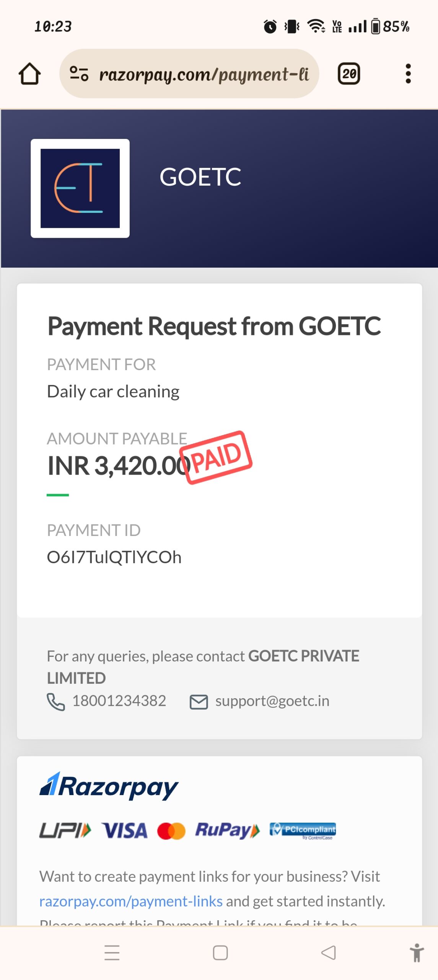Screen dimensions: 438x980
Task: Open site settings icon in address bar
Action: [79, 73]
